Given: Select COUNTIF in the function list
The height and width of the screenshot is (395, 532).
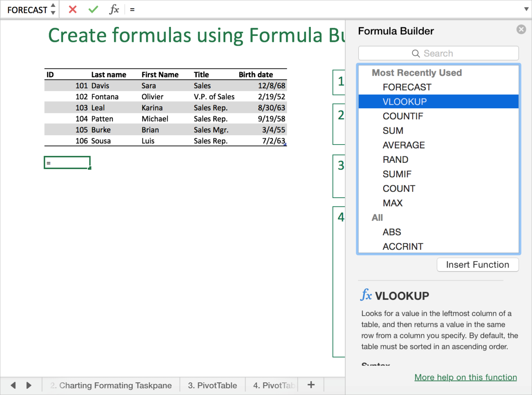Looking at the screenshot, I should point(403,116).
